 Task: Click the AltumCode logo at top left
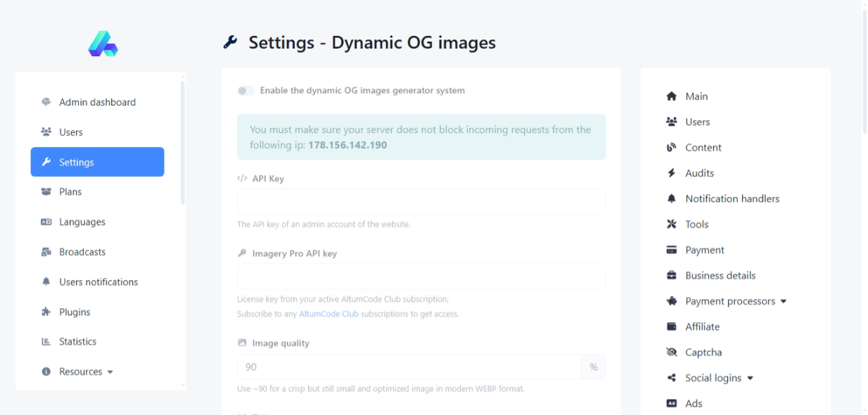[x=103, y=44]
